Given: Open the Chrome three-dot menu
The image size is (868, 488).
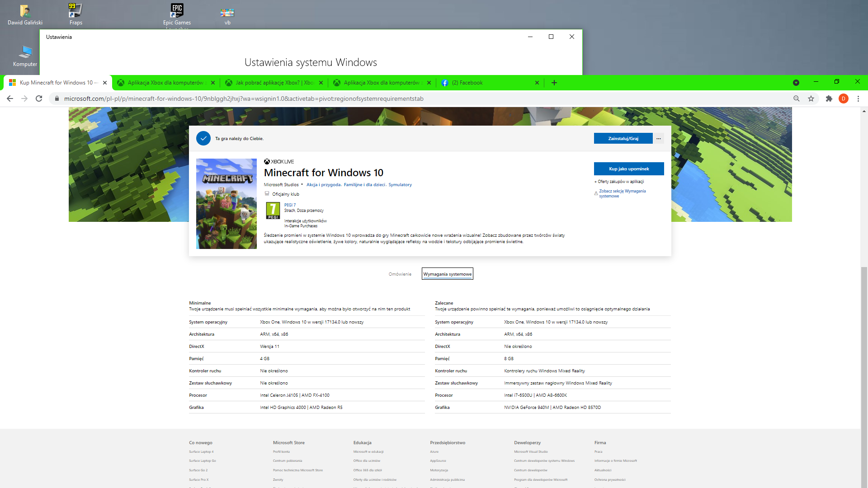Looking at the screenshot, I should pyautogui.click(x=858, y=99).
